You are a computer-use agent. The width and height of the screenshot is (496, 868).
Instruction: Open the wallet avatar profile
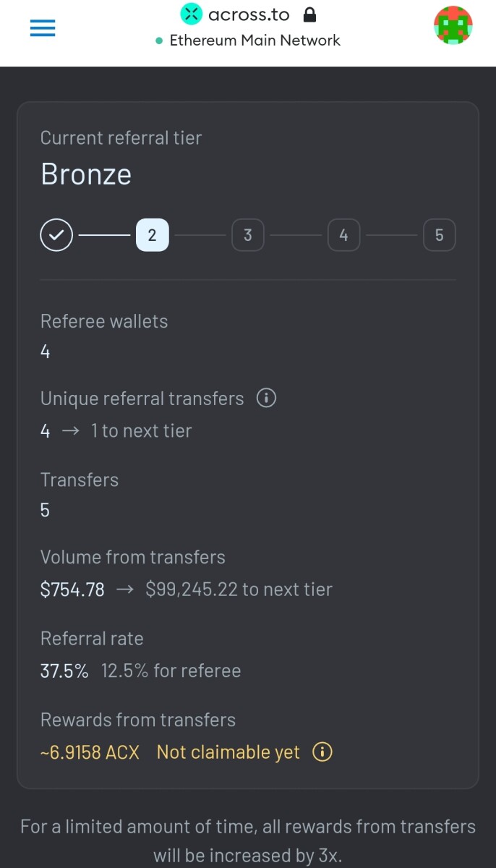[453, 25]
